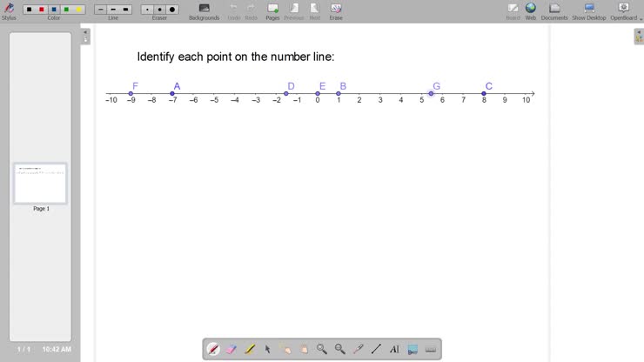Select the medium eraser size
644x362 pixels.
point(160,9)
